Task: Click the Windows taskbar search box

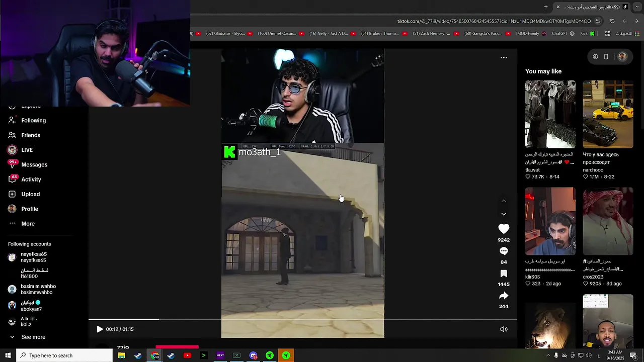Action: coord(64,355)
